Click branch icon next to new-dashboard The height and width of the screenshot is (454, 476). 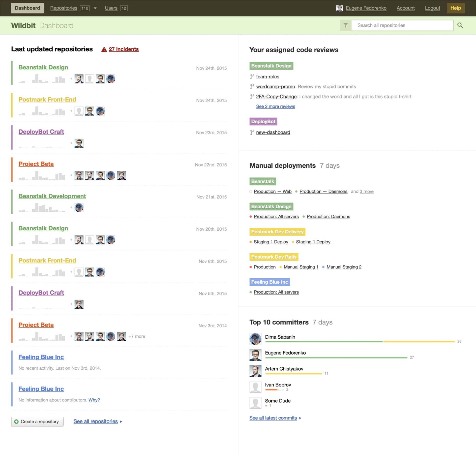pyautogui.click(x=252, y=132)
